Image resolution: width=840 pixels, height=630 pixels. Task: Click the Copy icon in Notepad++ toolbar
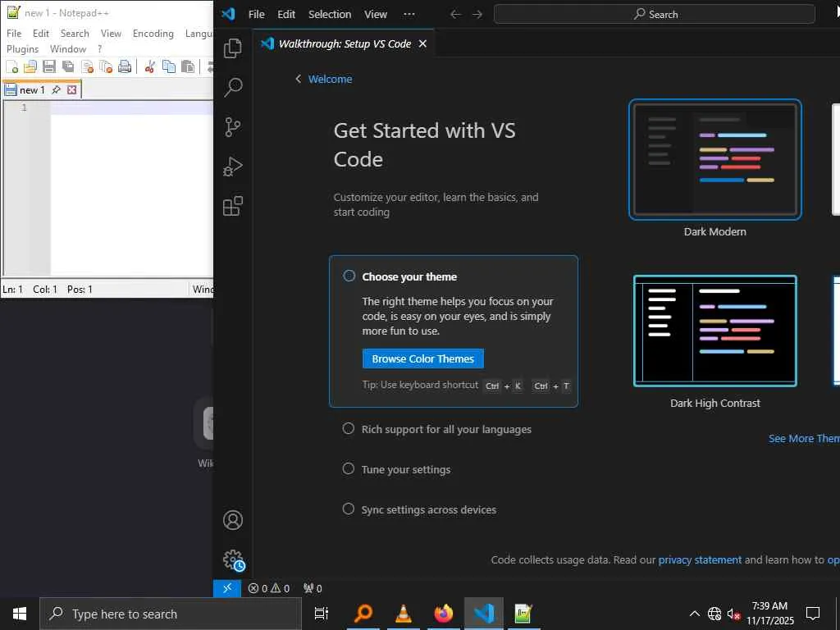(169, 66)
